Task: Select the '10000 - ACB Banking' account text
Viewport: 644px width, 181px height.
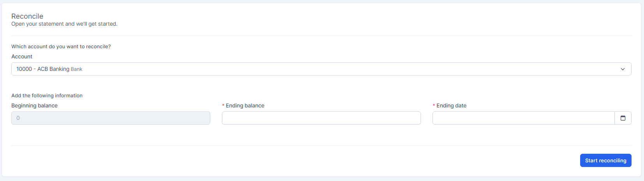Action: pos(43,69)
